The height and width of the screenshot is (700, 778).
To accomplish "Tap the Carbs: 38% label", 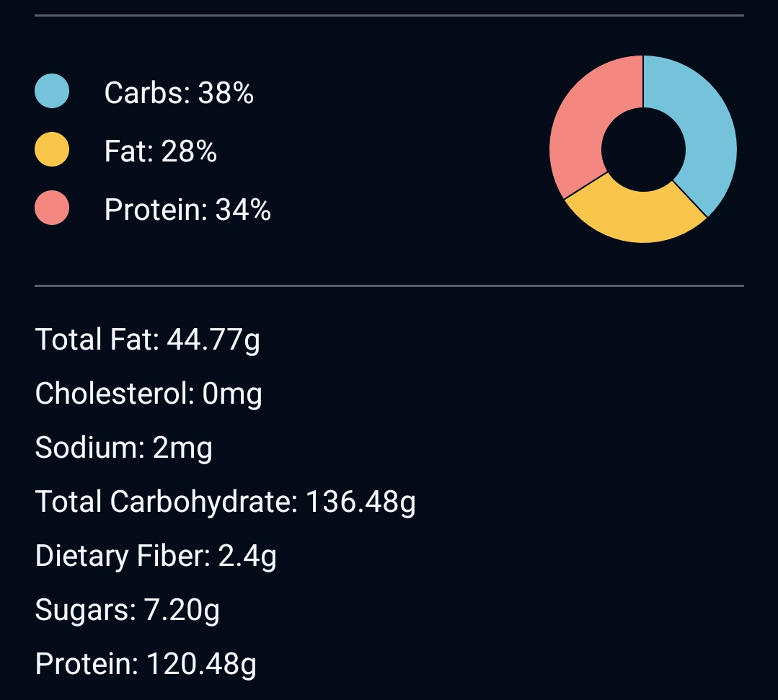I will pyautogui.click(x=179, y=93).
